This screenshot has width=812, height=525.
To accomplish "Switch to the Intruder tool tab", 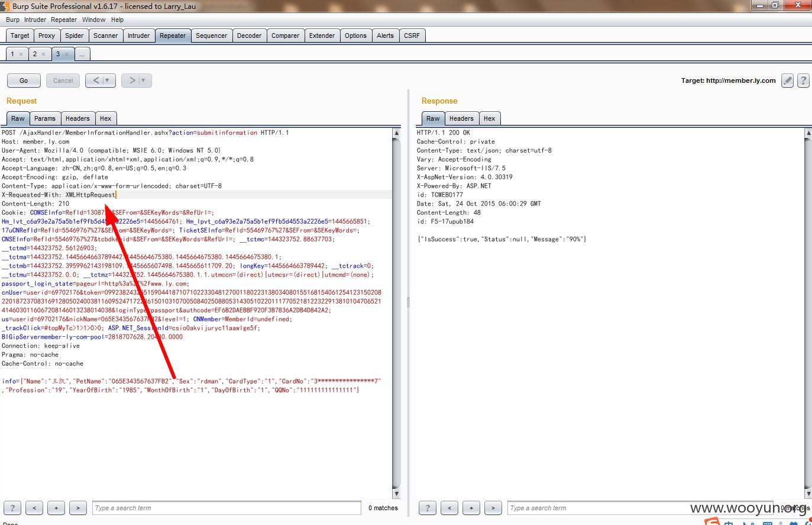I will pos(138,36).
